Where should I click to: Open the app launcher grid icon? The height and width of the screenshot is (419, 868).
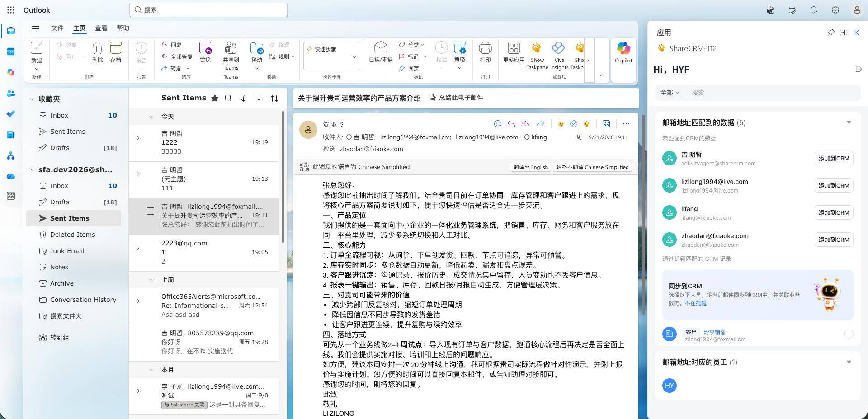pos(11,10)
